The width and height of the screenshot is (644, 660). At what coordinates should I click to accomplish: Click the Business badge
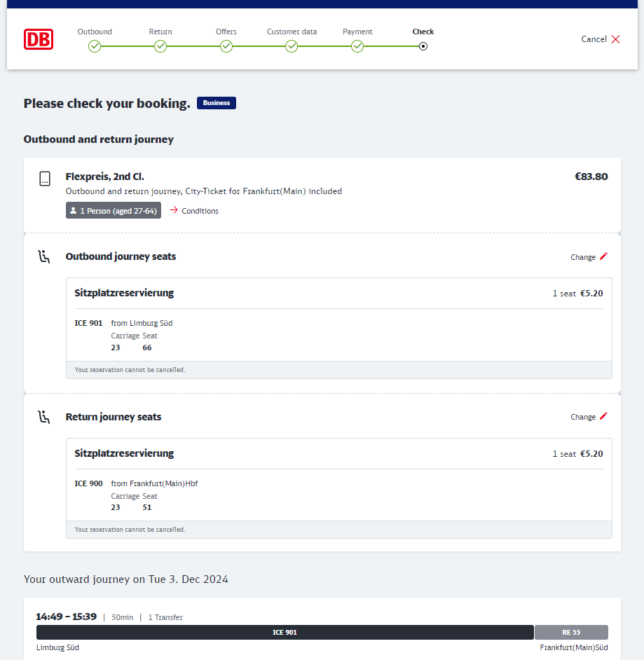coord(217,103)
